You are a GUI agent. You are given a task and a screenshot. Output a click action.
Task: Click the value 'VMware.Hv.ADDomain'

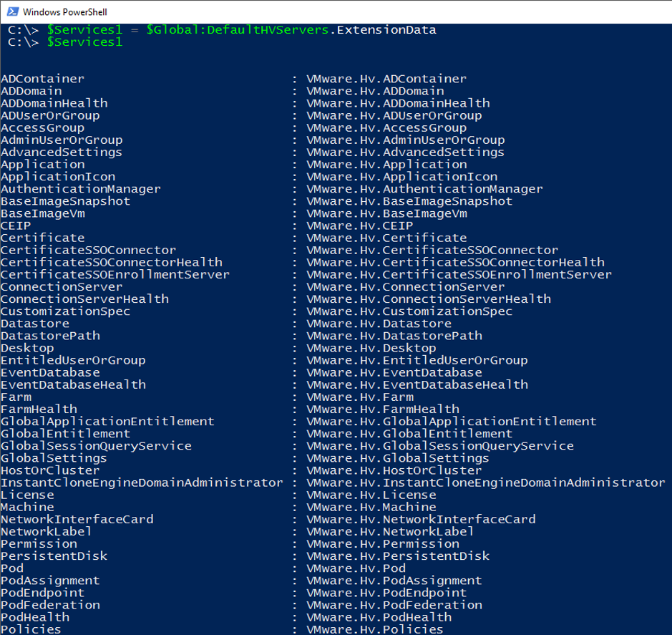(x=376, y=92)
